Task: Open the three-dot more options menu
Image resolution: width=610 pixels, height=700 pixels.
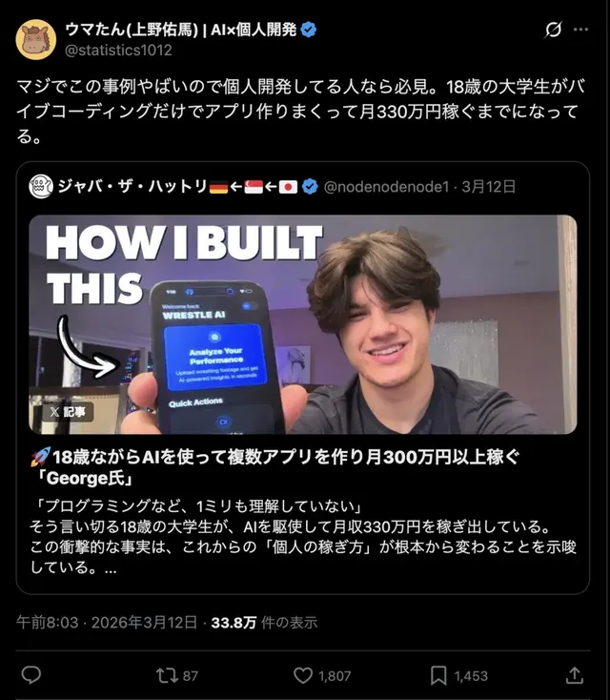Action: [580, 30]
